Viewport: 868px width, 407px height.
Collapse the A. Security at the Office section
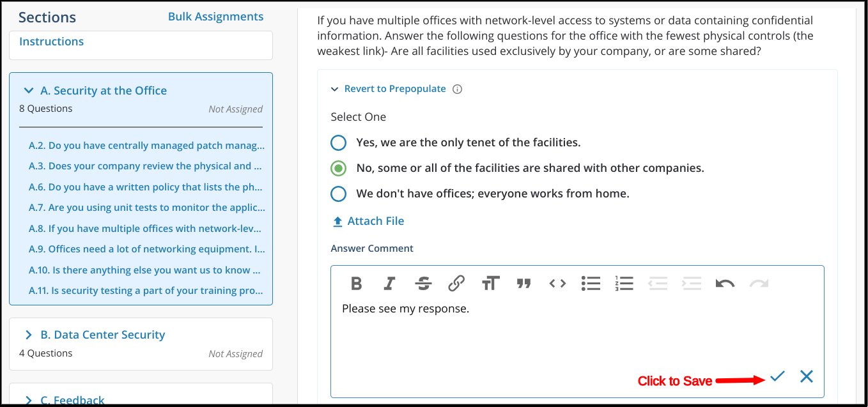(x=28, y=91)
